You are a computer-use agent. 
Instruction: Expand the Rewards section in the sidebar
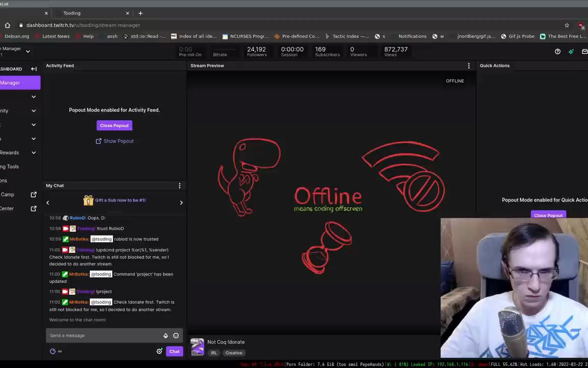click(33, 152)
